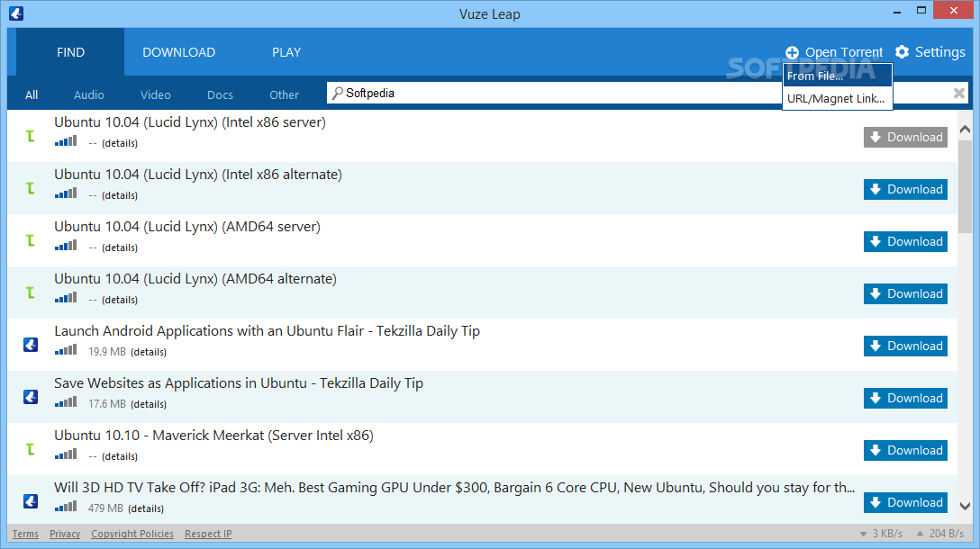Open details for Intel x86 server result
This screenshot has width=980, height=549.
[120, 143]
